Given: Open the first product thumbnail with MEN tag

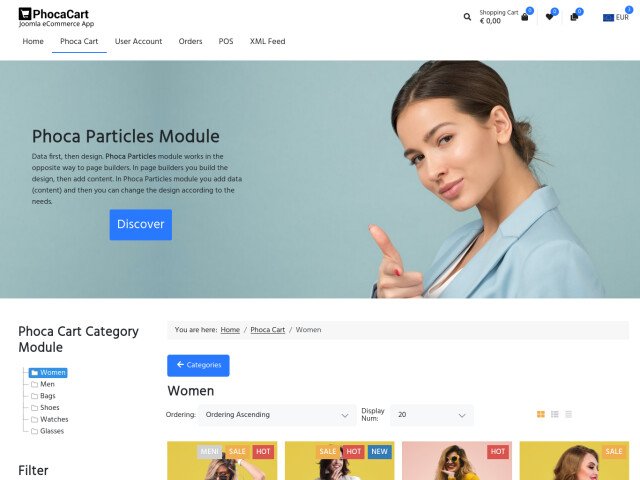Looking at the screenshot, I should pyautogui.click(x=222, y=460).
